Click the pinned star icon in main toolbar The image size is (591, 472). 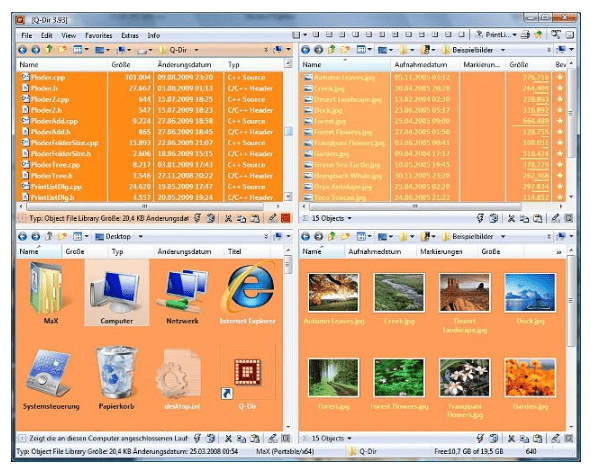(x=538, y=35)
